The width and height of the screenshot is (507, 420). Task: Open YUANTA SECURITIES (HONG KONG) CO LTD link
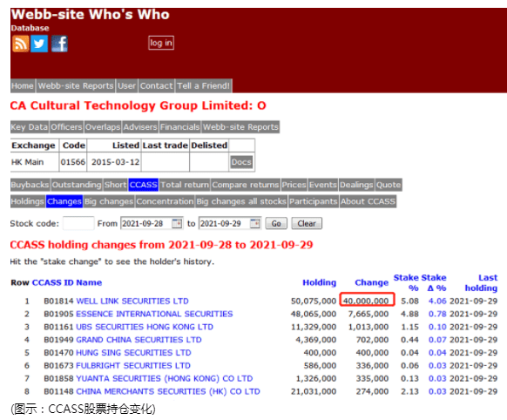click(165, 379)
